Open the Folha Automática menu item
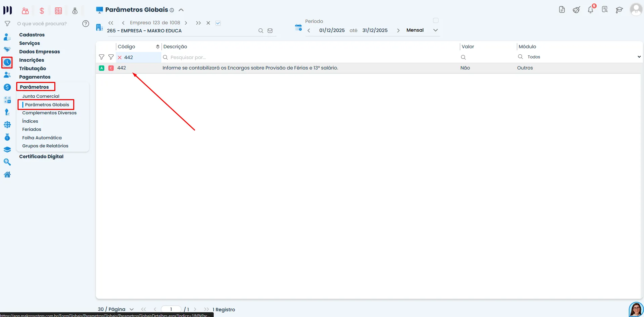Image resolution: width=644 pixels, height=317 pixels. click(42, 138)
